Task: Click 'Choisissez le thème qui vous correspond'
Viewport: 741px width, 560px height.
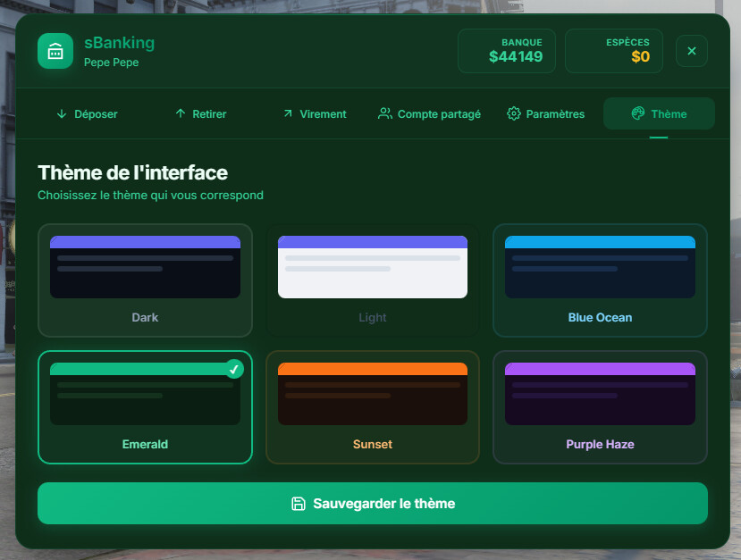Action: [151, 195]
